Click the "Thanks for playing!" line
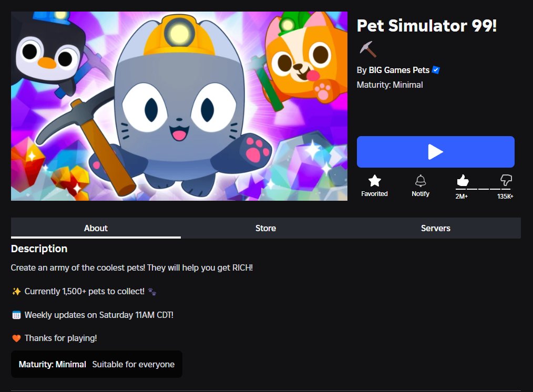 tap(60, 338)
